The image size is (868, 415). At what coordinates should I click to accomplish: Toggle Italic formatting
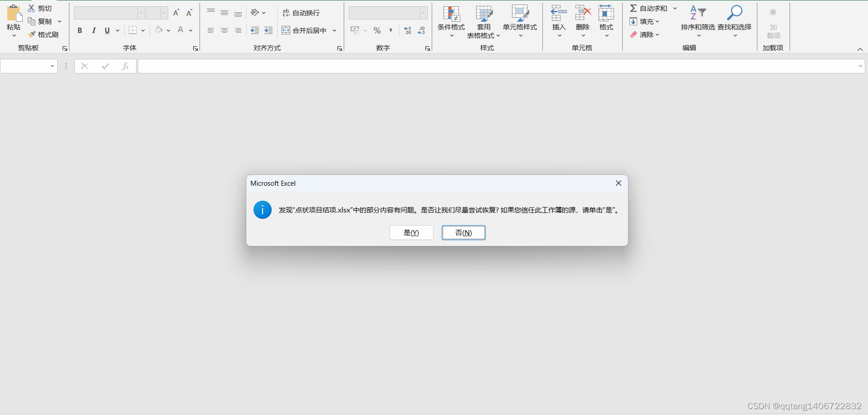coord(93,30)
